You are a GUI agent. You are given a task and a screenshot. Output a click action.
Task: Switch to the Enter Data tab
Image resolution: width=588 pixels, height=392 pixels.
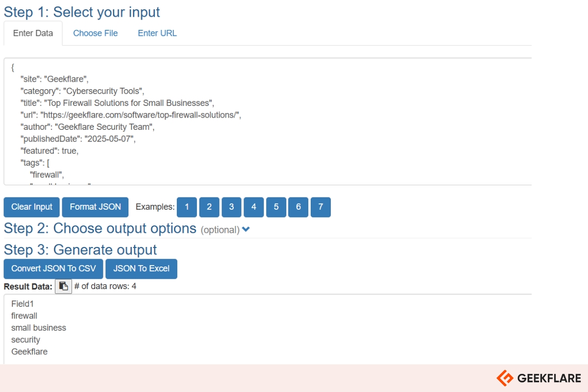pyautogui.click(x=33, y=33)
